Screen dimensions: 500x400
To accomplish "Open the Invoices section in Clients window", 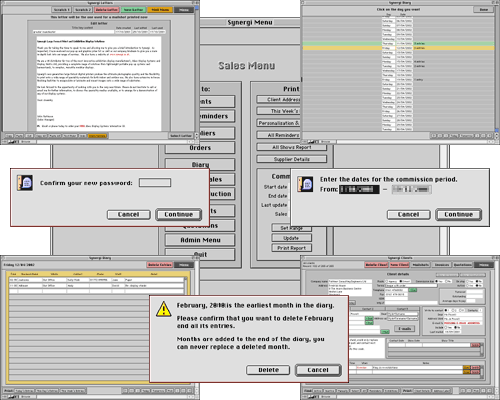I will coord(442,265).
